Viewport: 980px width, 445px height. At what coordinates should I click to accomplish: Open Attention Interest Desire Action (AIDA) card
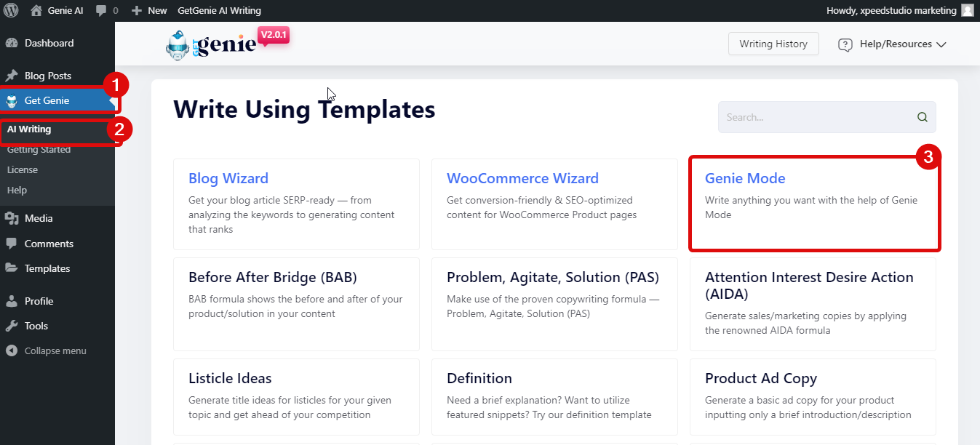point(813,305)
